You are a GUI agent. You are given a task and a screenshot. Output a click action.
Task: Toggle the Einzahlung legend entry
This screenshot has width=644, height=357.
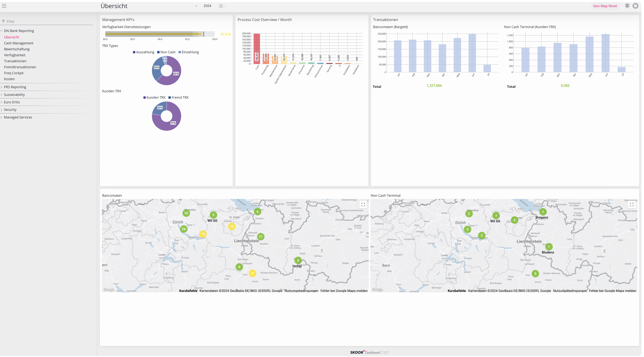pos(189,52)
